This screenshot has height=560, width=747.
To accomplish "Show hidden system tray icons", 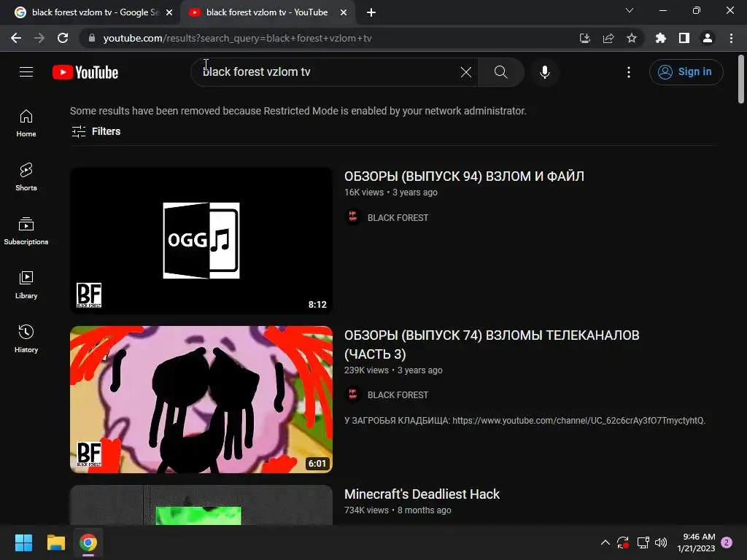I will [x=605, y=542].
